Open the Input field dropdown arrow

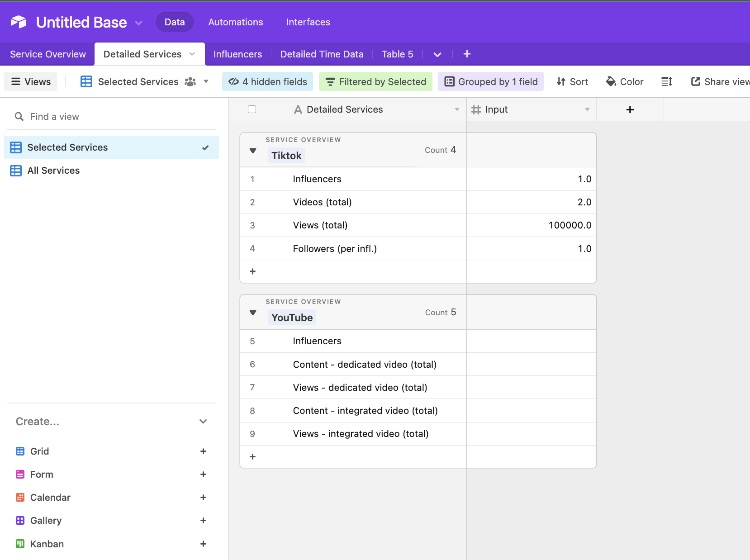(587, 109)
